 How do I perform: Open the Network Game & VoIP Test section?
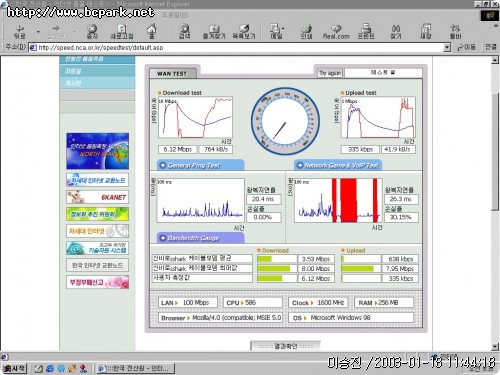338,165
